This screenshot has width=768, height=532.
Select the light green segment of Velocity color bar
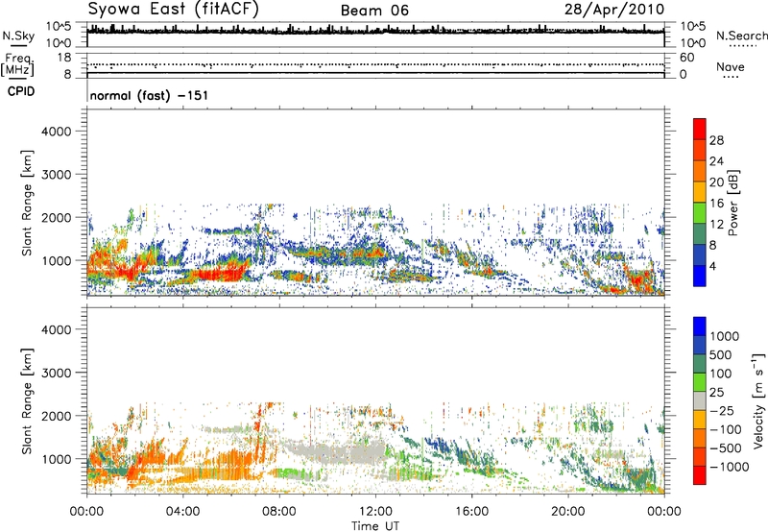(700, 382)
